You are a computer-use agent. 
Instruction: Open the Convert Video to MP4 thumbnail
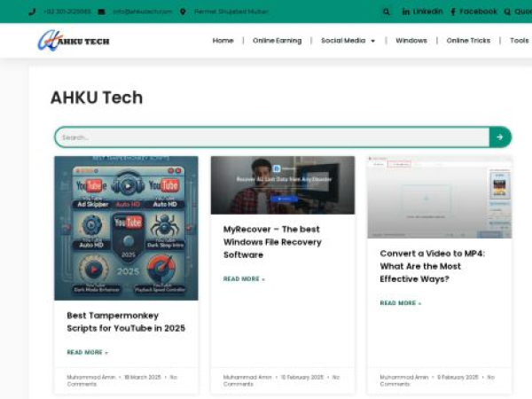440,197
